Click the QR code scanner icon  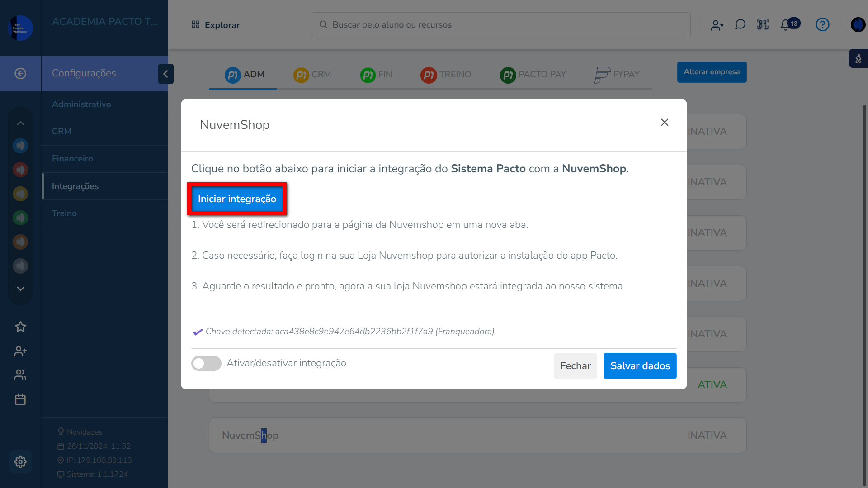763,24
